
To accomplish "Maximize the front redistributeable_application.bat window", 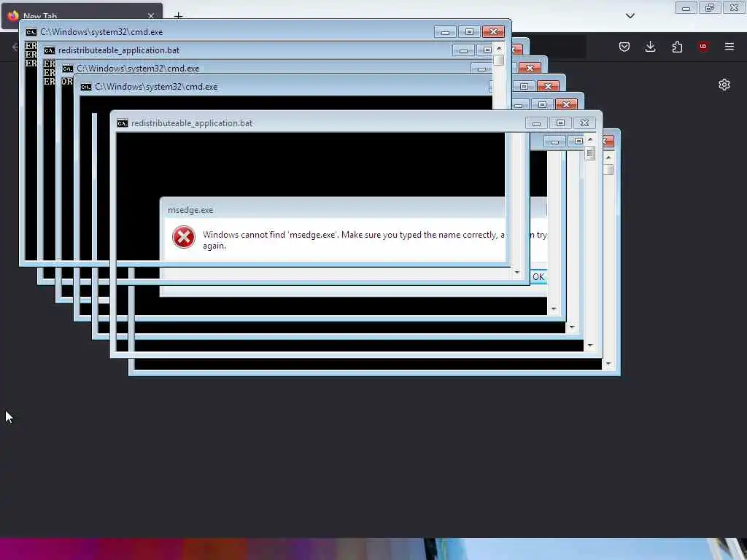I will [560, 123].
